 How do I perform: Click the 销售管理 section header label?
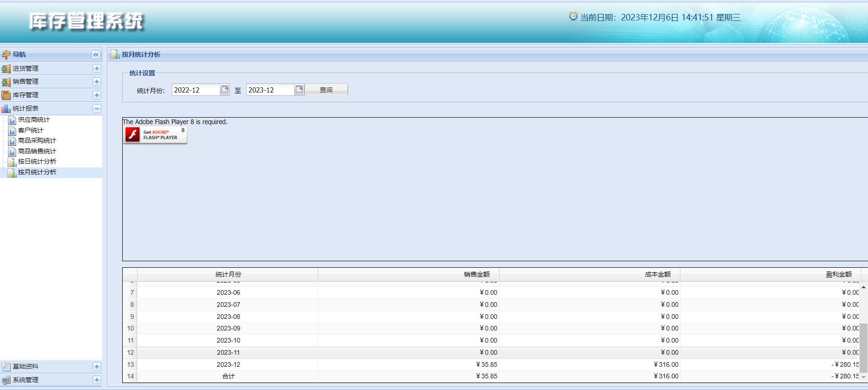coord(26,81)
